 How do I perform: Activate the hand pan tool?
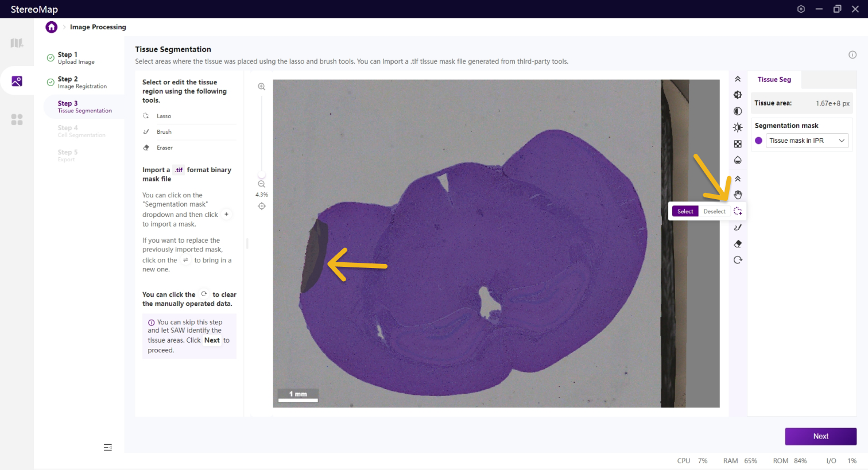click(738, 195)
